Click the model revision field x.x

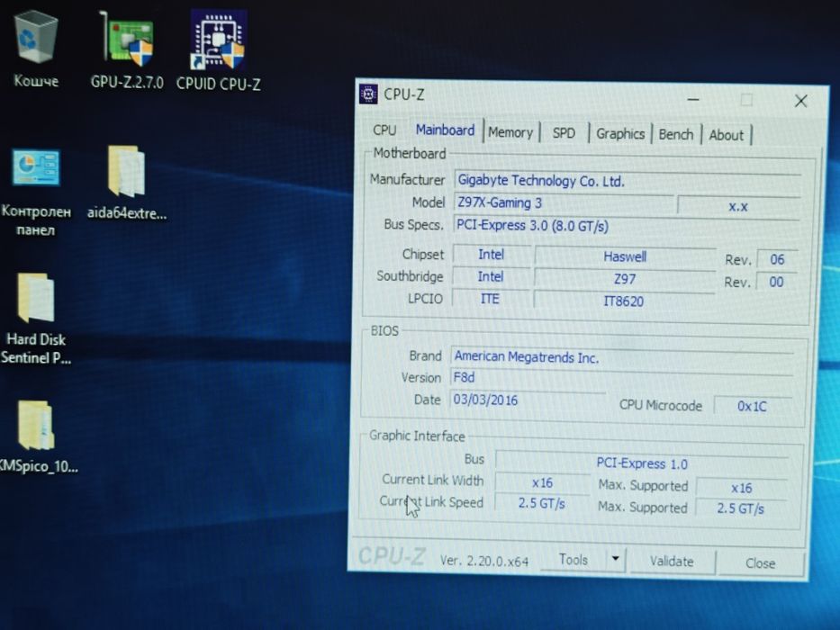click(x=738, y=206)
